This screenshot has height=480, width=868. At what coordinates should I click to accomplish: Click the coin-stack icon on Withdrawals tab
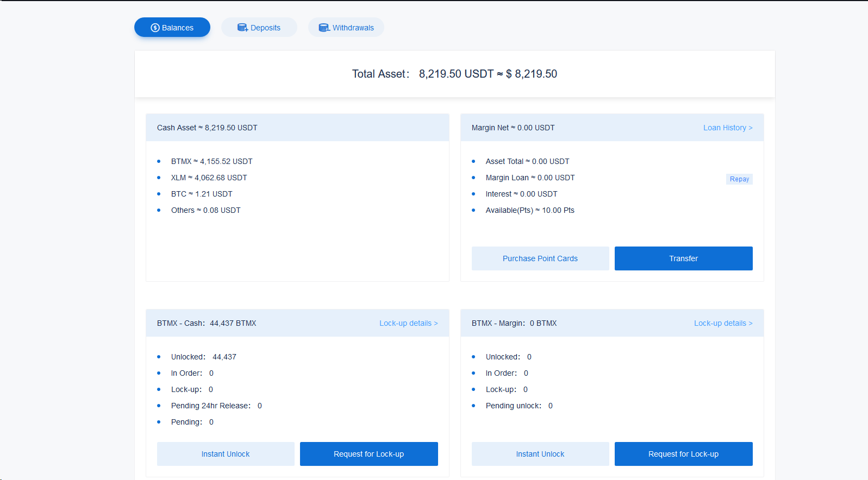pos(324,28)
